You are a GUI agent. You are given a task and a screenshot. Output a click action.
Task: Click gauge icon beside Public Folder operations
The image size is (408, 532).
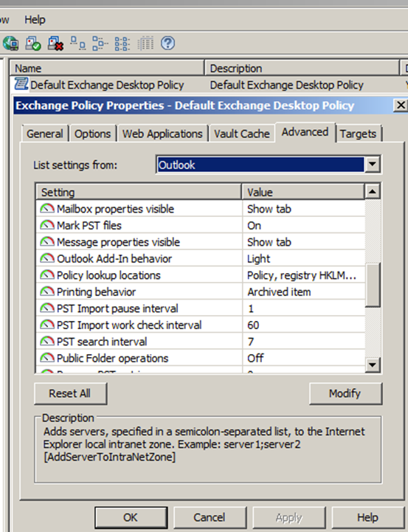(47, 358)
